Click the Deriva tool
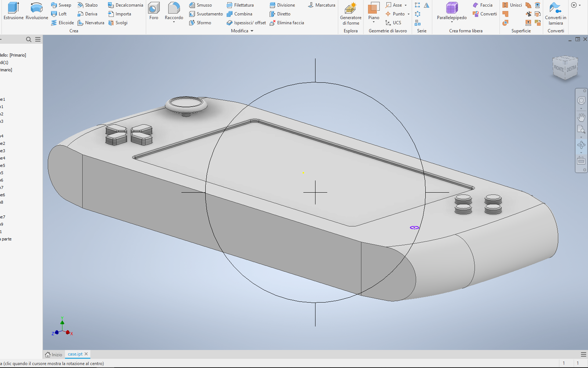This screenshot has width=588, height=368. [x=87, y=14]
